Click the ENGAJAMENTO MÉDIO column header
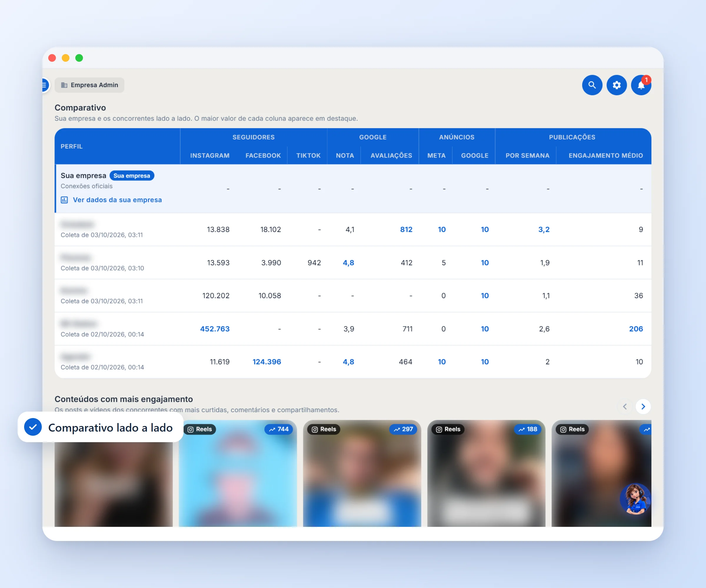The height and width of the screenshot is (588, 706). pyautogui.click(x=606, y=156)
